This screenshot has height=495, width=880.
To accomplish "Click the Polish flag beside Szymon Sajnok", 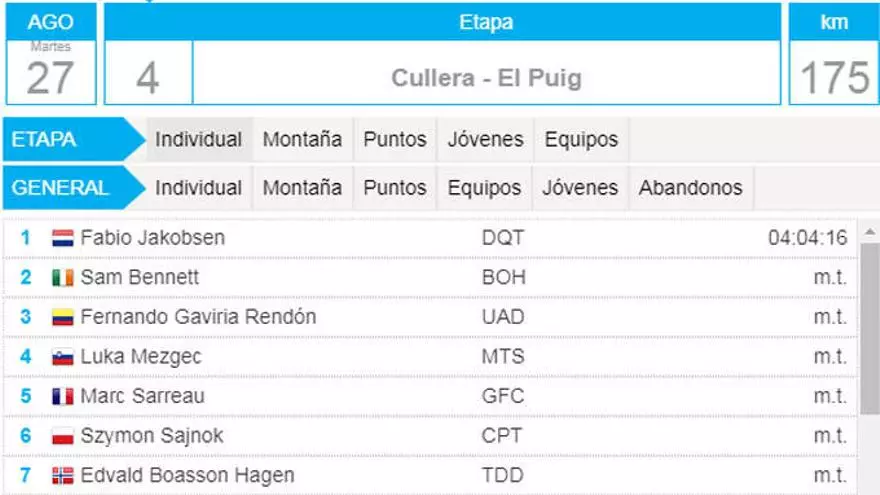I will [x=63, y=437].
